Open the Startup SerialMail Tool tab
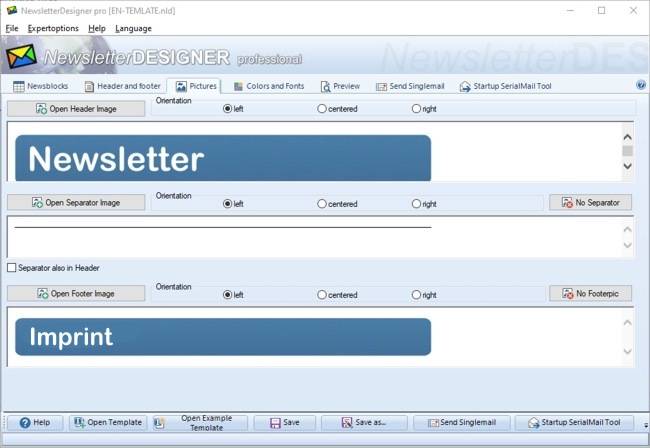This screenshot has height=448, width=650. click(506, 86)
